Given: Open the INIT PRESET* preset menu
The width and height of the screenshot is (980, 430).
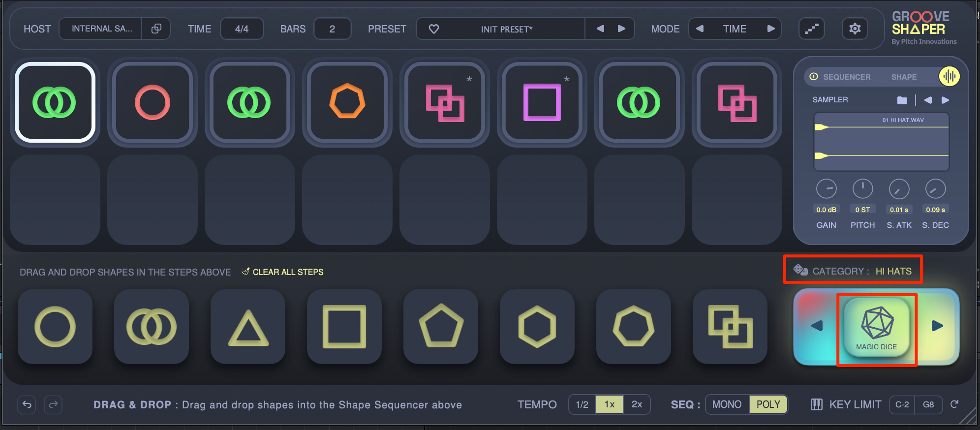Looking at the screenshot, I should [x=507, y=29].
